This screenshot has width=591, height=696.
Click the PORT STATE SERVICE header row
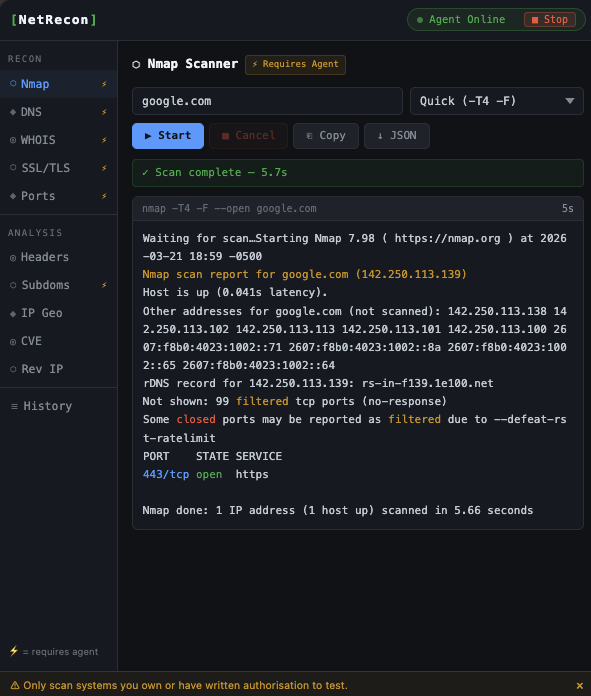click(212, 456)
